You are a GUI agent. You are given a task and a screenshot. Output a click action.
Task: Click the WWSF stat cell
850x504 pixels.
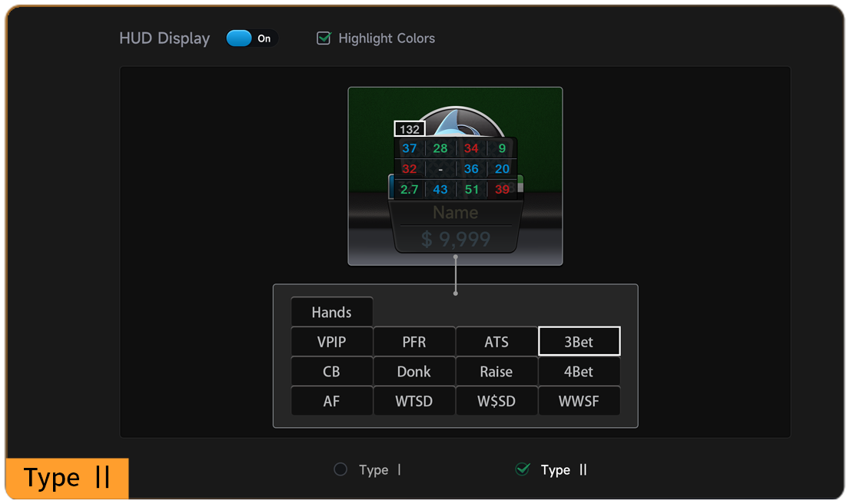coord(579,401)
